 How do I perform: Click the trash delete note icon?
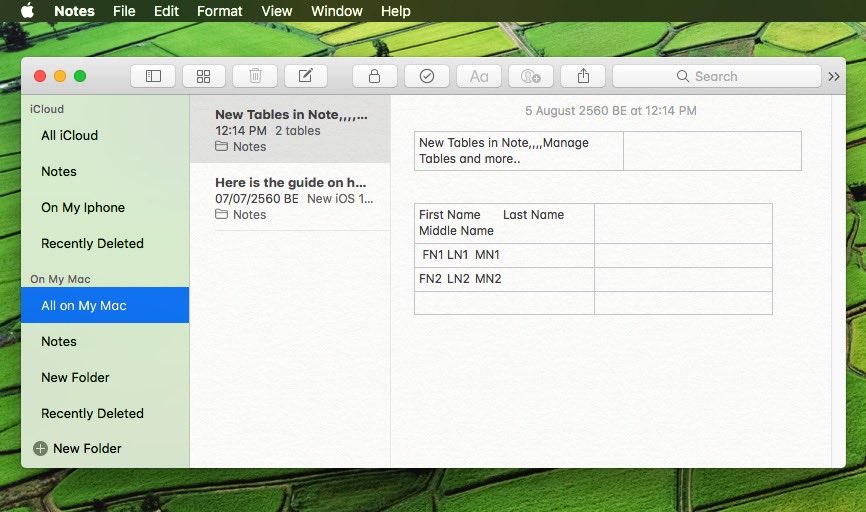pos(255,76)
